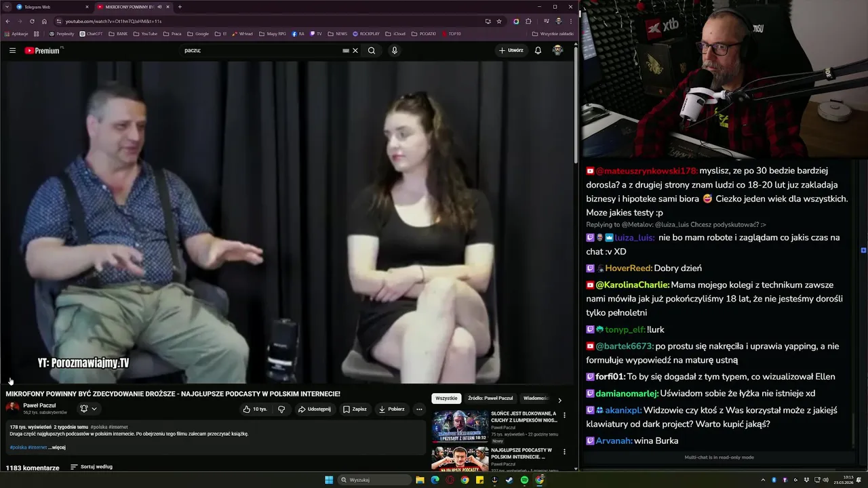Open options menu for NAJGŁUPSZE PODCASTY suggestion
The image size is (868, 488).
pos(564,451)
